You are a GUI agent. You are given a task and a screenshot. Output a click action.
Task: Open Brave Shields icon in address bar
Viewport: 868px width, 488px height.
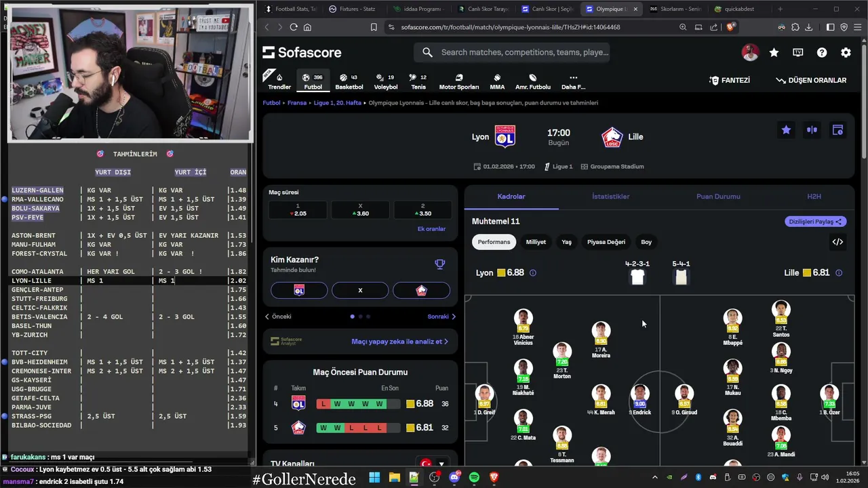[x=730, y=27]
